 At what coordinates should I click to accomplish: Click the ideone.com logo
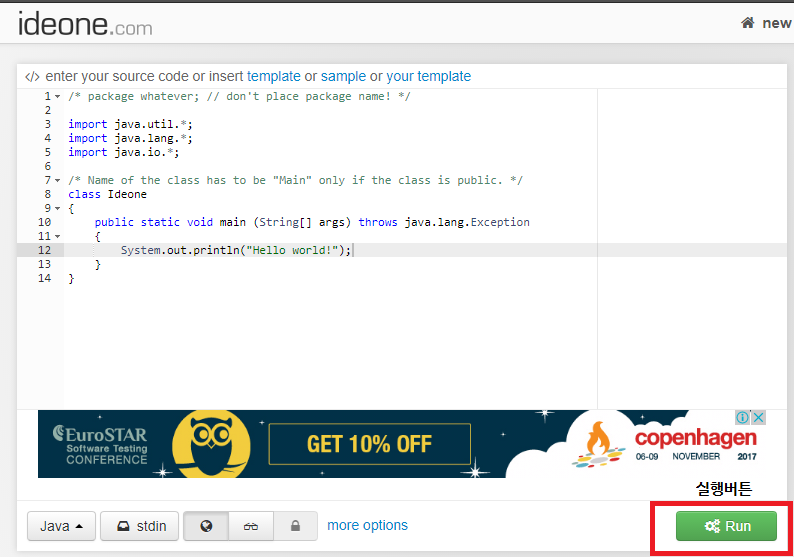tap(85, 24)
